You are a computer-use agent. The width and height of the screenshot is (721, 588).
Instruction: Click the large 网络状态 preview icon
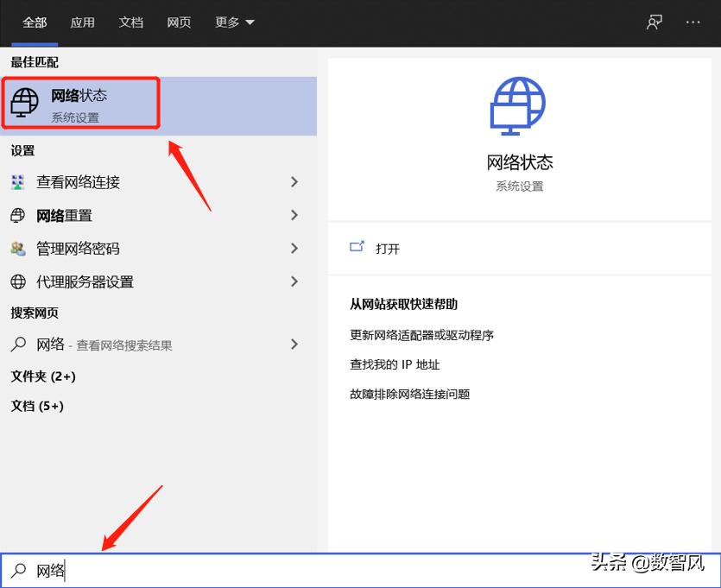coord(517,105)
